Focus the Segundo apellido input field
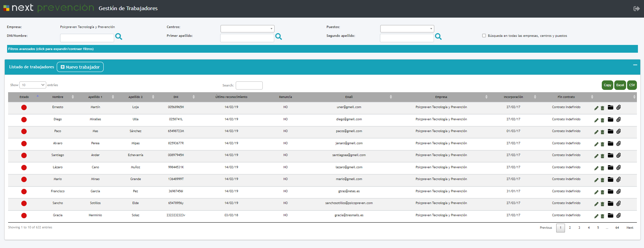Viewport: 644px width, 248px height. pyautogui.click(x=407, y=38)
